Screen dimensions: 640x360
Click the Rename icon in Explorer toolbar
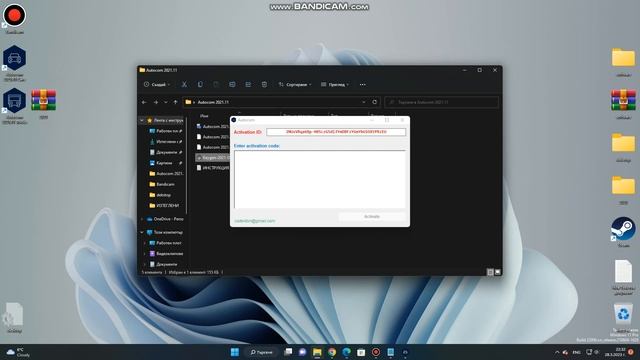(x=232, y=84)
